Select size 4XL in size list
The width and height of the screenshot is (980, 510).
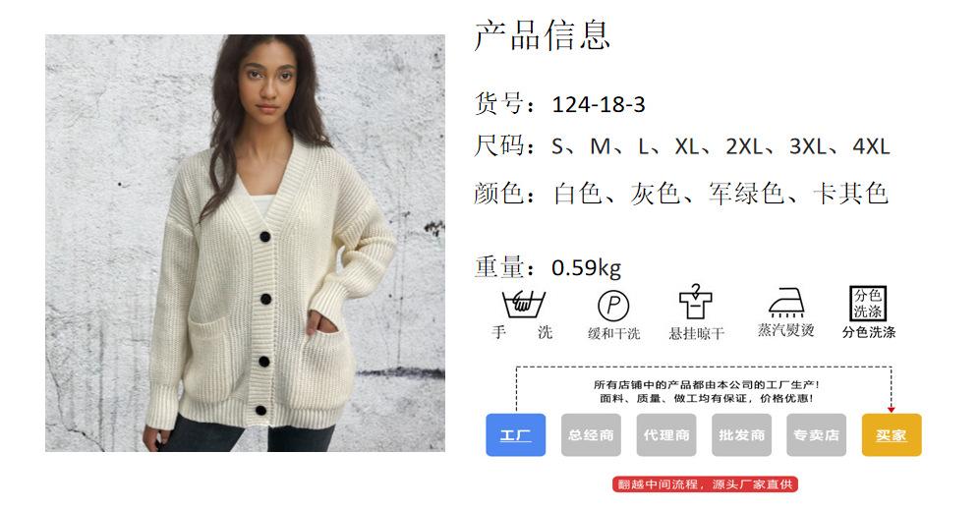pos(871,146)
